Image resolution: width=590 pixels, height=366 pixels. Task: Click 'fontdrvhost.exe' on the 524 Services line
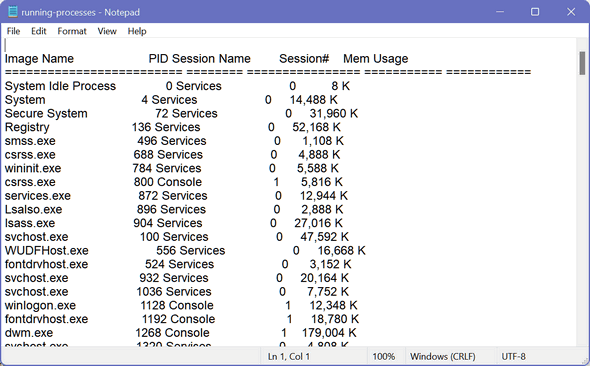pyautogui.click(x=46, y=264)
